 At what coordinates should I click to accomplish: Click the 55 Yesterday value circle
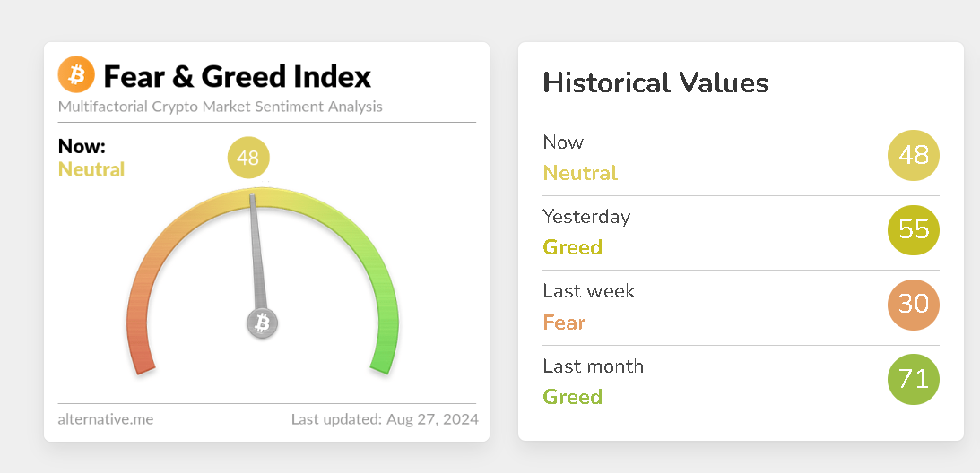913,230
